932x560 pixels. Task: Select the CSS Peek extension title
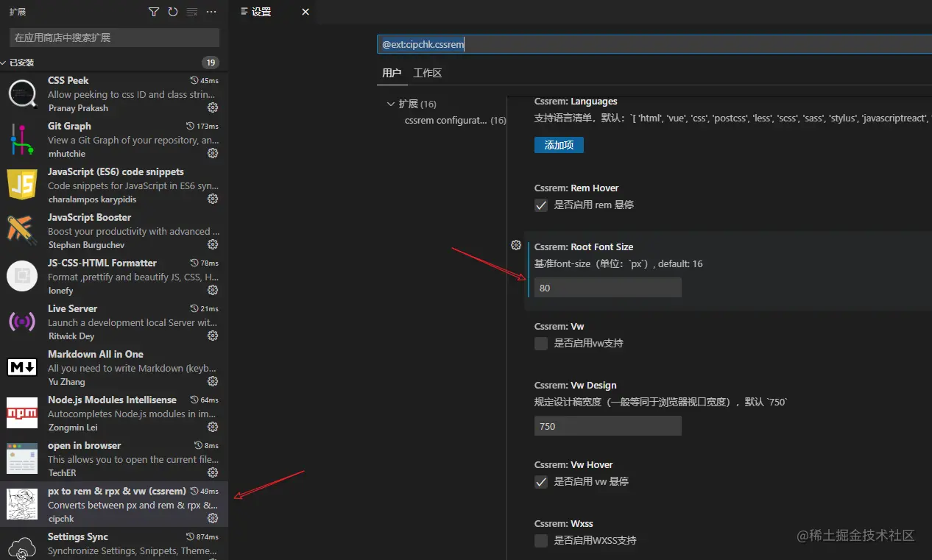coord(68,80)
